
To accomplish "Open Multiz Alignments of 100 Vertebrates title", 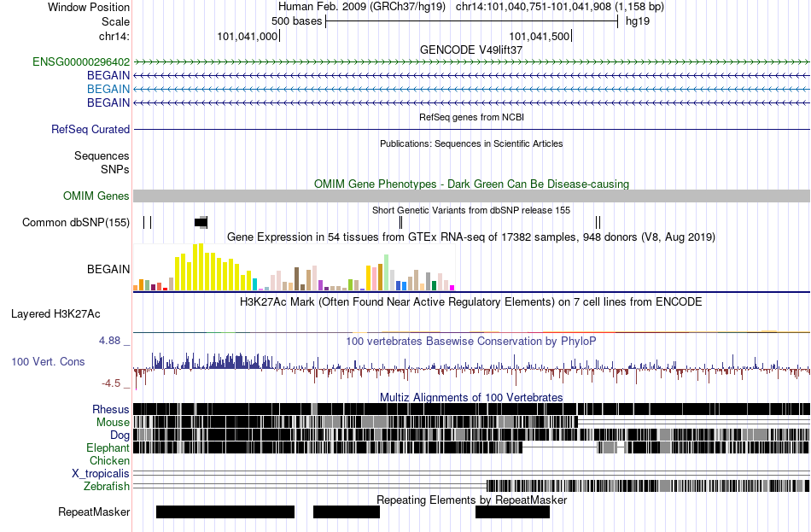I will [x=471, y=397].
